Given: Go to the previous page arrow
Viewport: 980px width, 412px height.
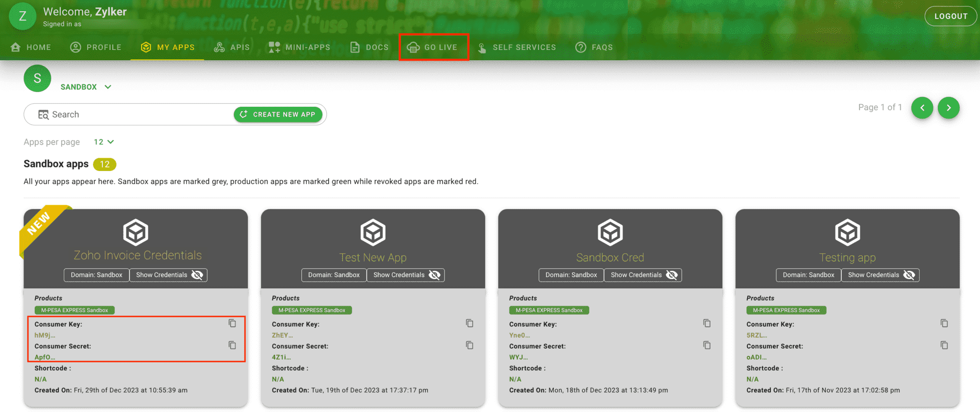Looking at the screenshot, I should 922,108.
